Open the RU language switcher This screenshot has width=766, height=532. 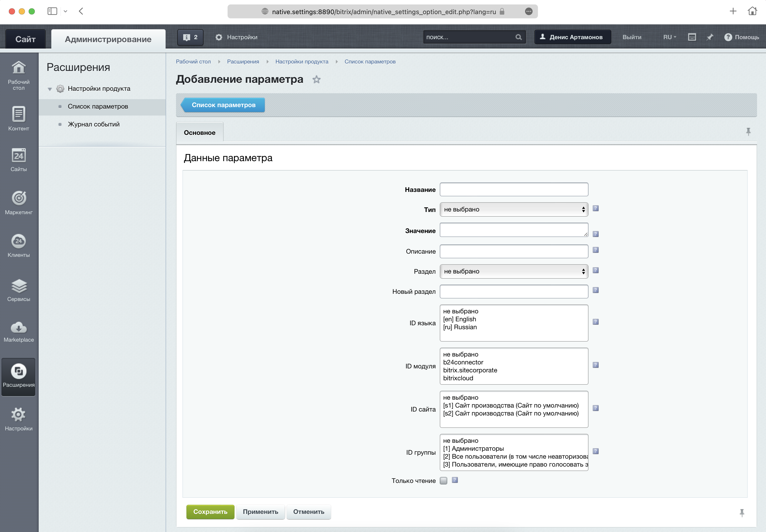click(x=669, y=37)
